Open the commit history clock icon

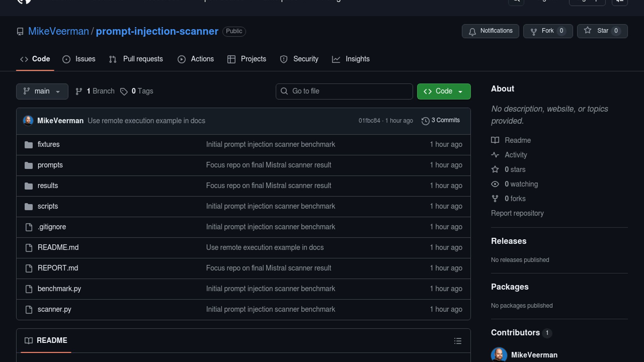425,121
